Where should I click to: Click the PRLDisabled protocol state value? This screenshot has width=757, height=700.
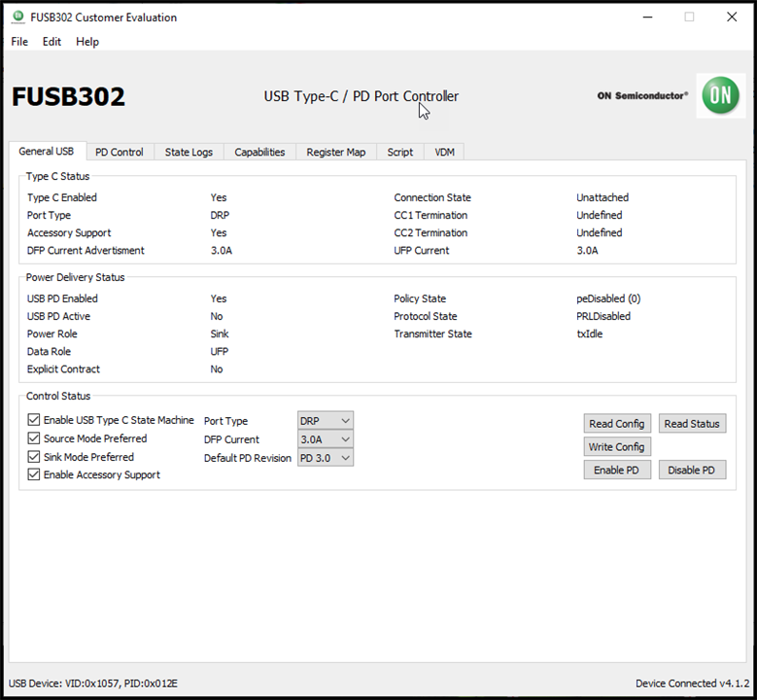click(603, 316)
